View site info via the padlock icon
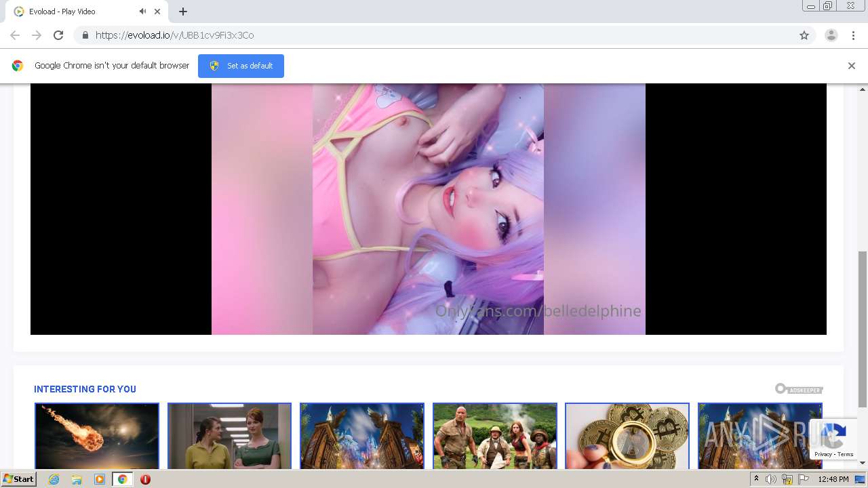The height and width of the screenshot is (488, 868). click(85, 35)
